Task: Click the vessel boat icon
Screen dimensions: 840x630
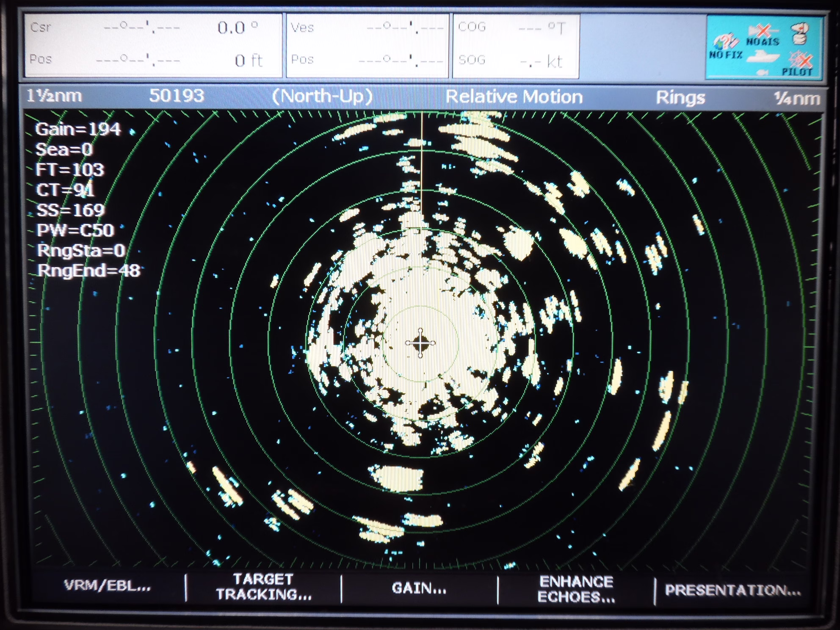Action: [x=763, y=57]
